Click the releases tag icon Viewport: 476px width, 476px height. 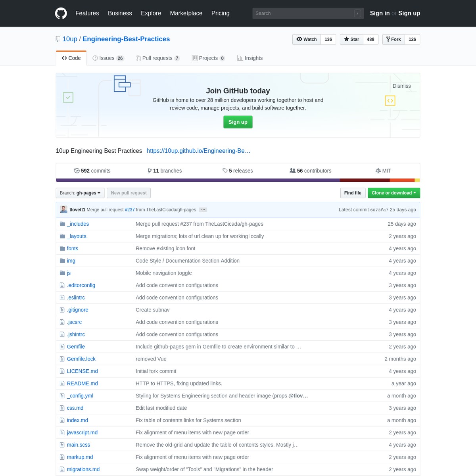click(225, 171)
